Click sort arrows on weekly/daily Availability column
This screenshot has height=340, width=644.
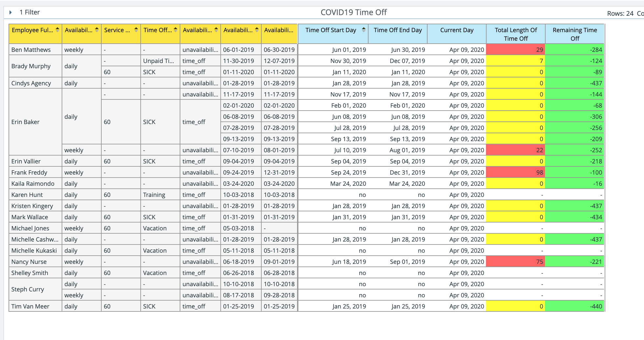coord(97,30)
